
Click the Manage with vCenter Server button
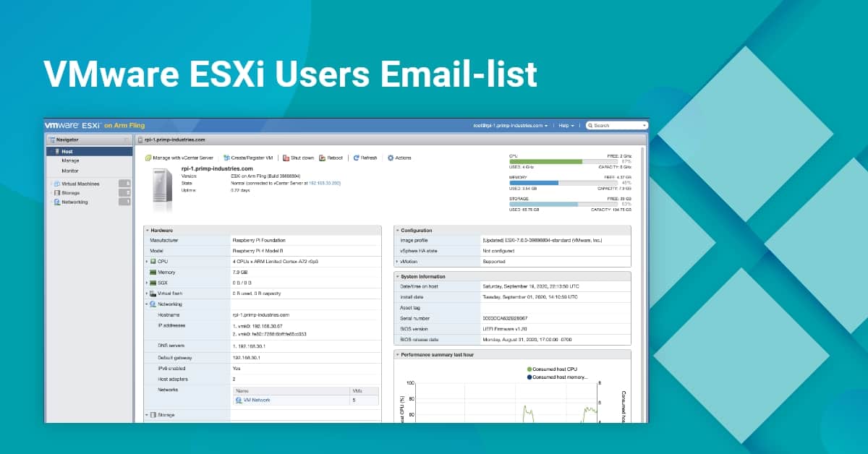pos(179,158)
